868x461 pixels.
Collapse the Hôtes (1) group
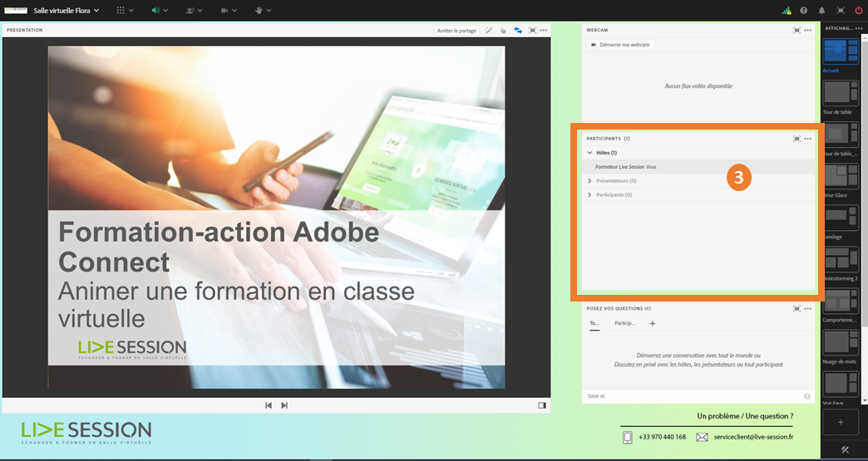point(589,153)
